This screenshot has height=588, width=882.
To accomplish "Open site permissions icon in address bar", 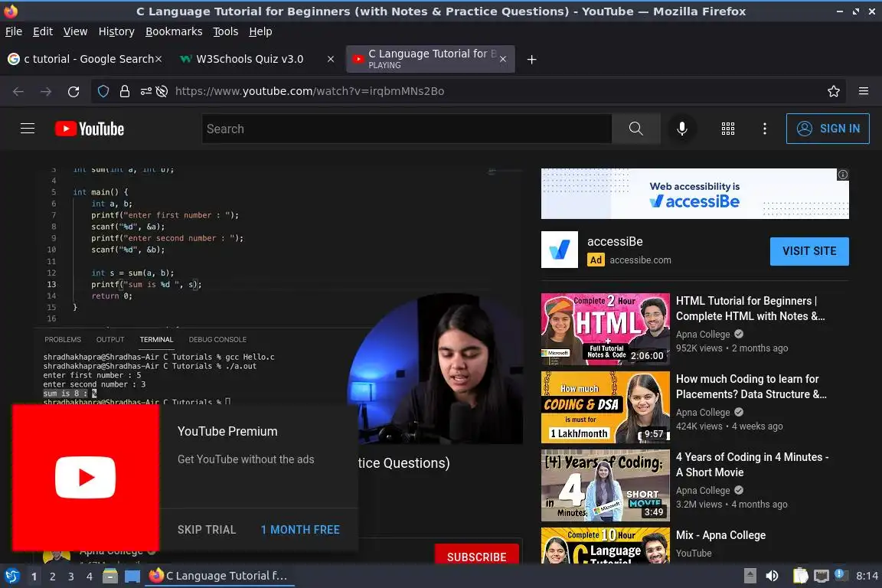I will pyautogui.click(x=145, y=91).
